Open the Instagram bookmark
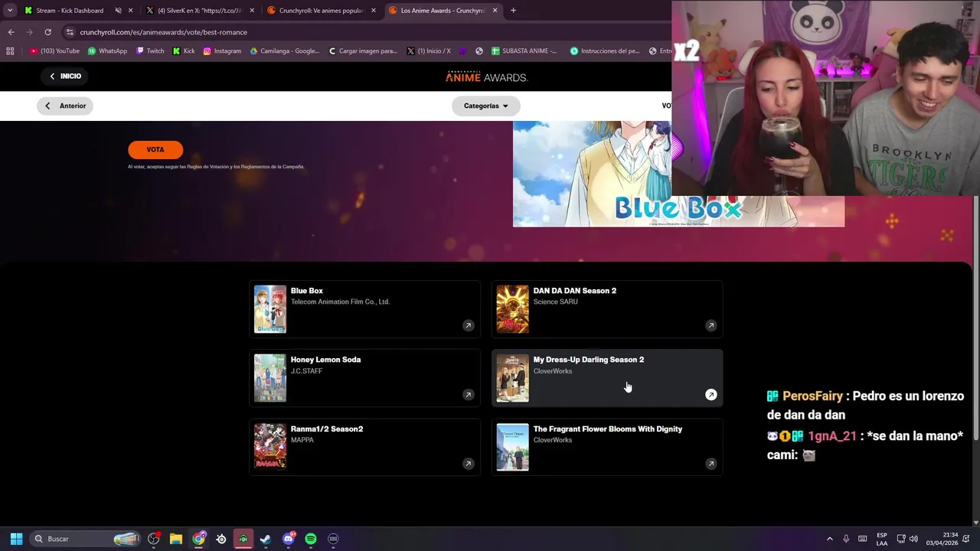Image resolution: width=980 pixels, height=551 pixels. [x=222, y=51]
